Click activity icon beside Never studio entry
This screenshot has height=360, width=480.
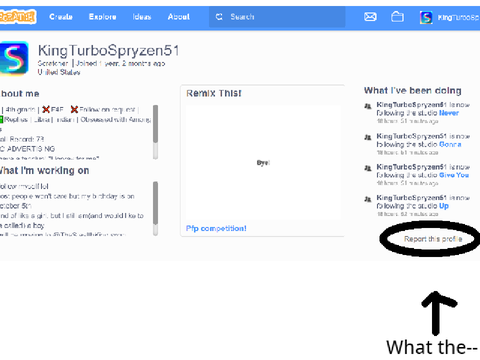pos(368,106)
